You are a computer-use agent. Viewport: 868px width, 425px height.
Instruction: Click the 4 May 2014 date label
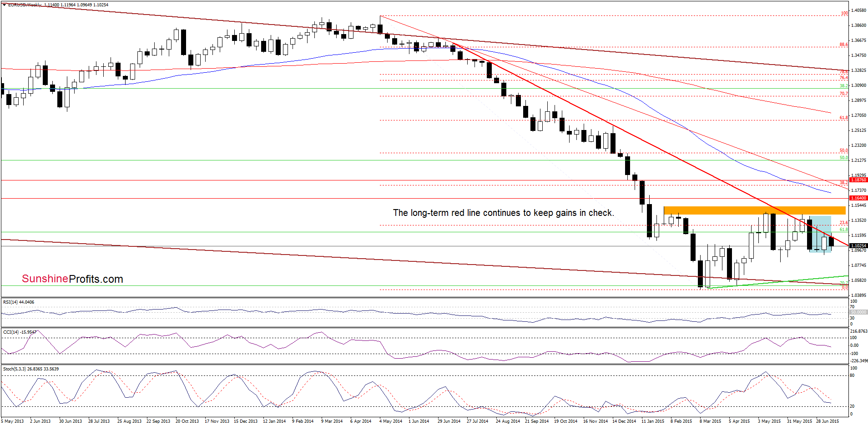point(391,421)
